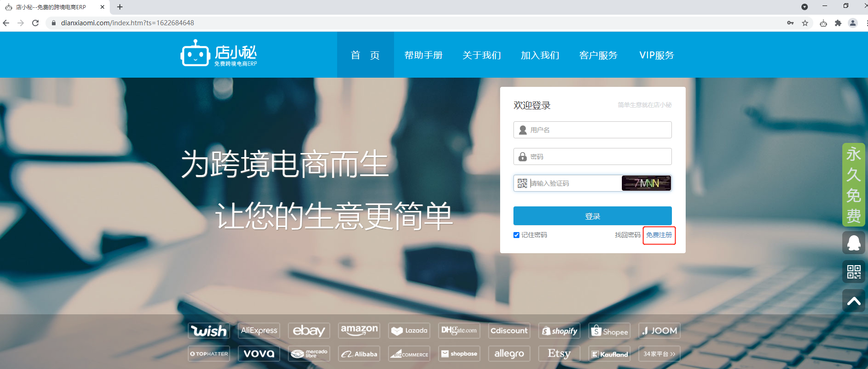This screenshot has width=868, height=369.
Task: Open 客户服务 nav item
Action: [x=598, y=55]
